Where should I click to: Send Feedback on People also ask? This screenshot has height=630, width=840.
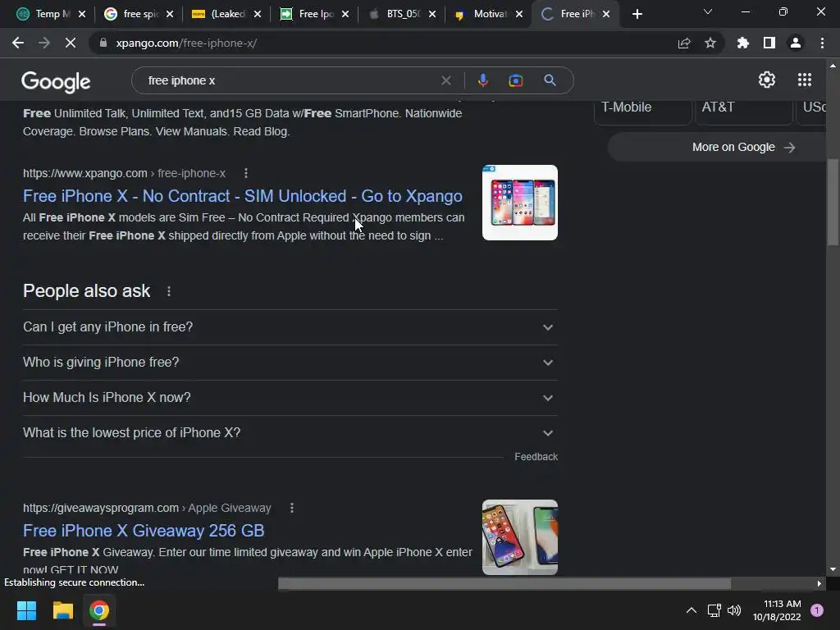click(x=536, y=456)
